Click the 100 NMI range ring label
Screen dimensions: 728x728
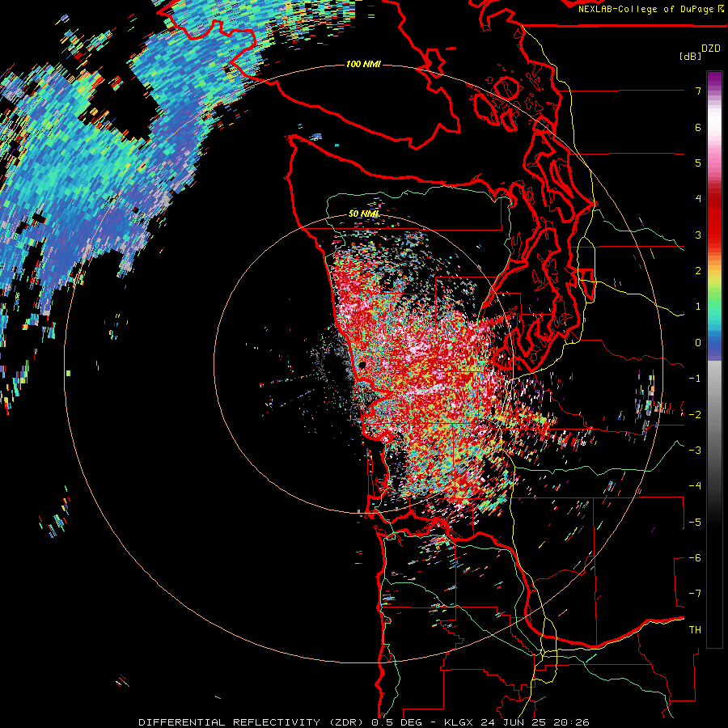363,64
